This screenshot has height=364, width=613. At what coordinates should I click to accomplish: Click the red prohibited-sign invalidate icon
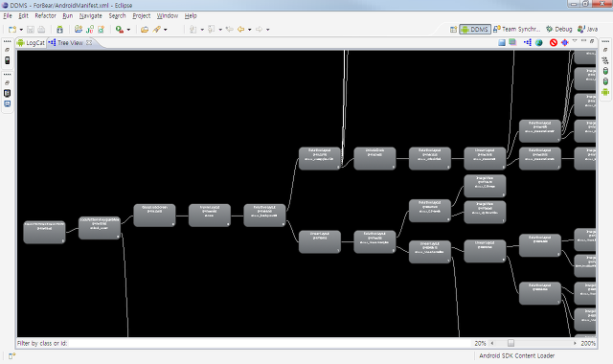554,42
